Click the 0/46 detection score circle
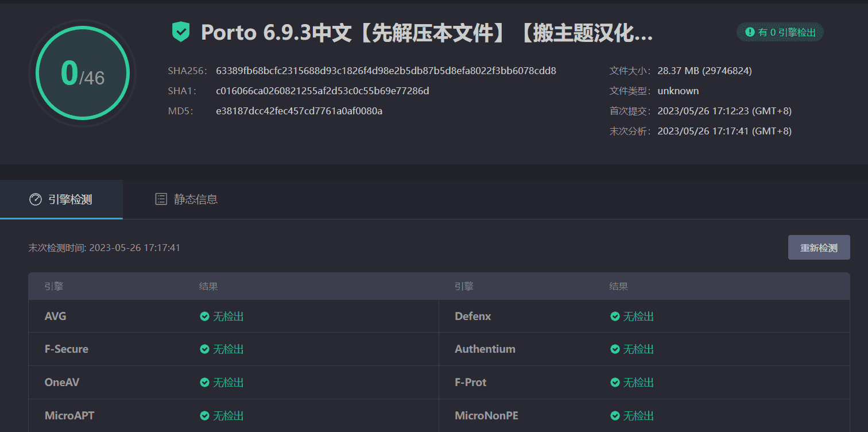The width and height of the screenshot is (868, 432). pos(83,73)
